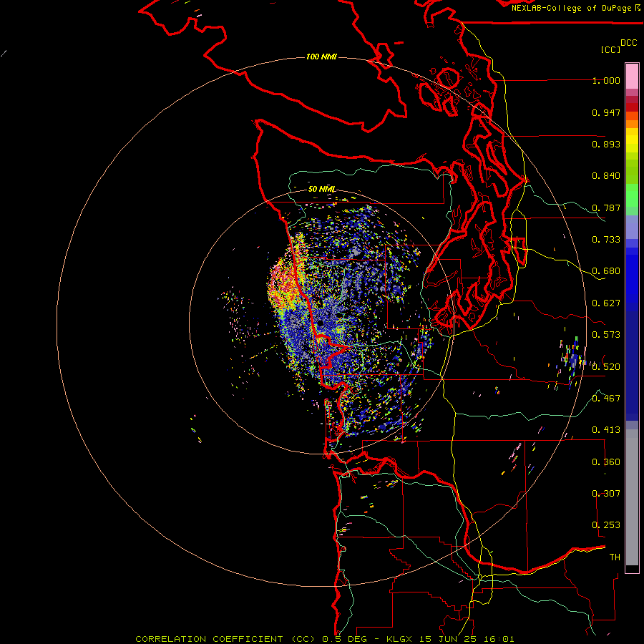
Task: Select the 0.360 scale value
Action: [x=606, y=462]
